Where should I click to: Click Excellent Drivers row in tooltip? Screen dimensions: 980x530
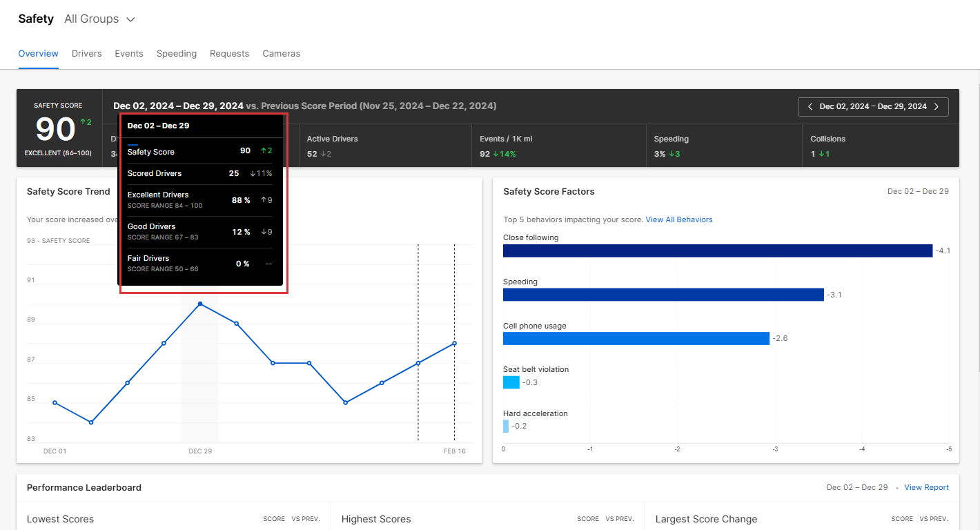click(x=200, y=200)
